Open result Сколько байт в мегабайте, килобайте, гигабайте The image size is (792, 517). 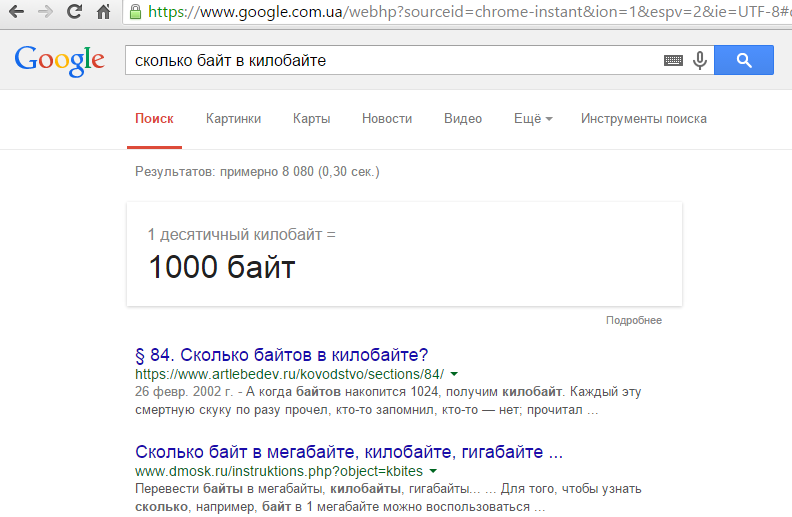[x=349, y=452]
